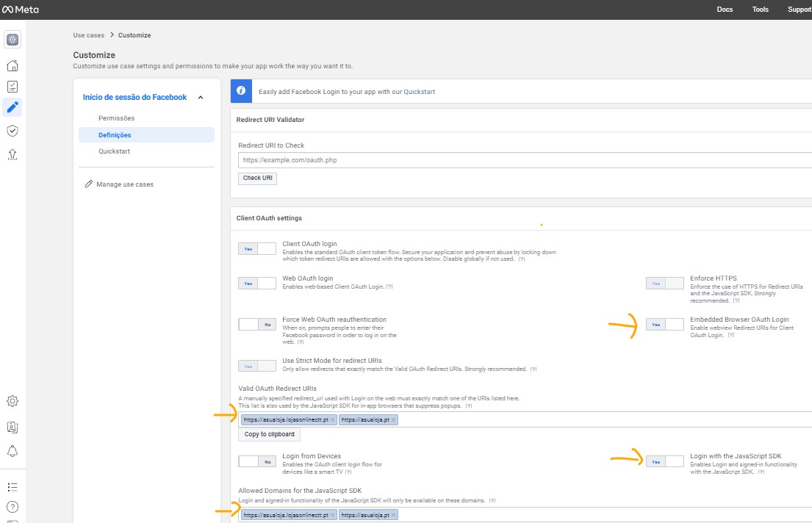Image resolution: width=812 pixels, height=523 pixels.
Task: Click the upload publish icon in sidebar
Action: (12, 154)
